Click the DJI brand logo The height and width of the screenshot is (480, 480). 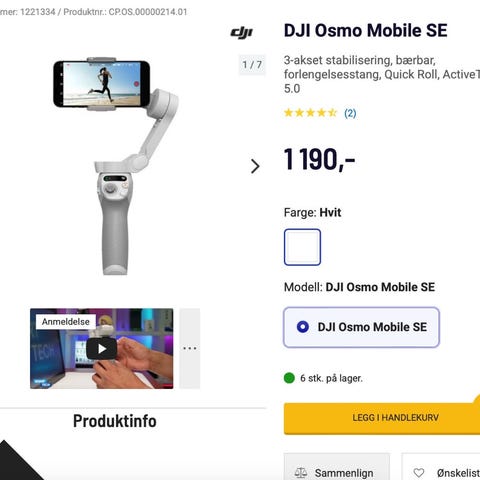[x=242, y=32]
